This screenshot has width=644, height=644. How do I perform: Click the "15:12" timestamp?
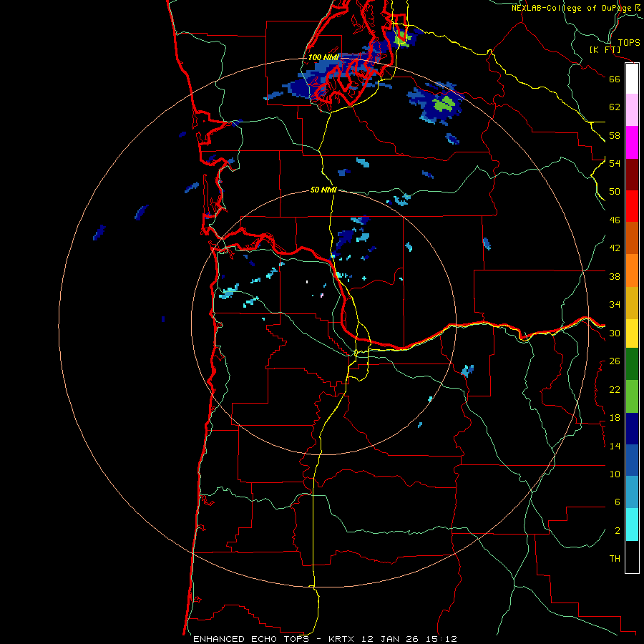(440, 639)
